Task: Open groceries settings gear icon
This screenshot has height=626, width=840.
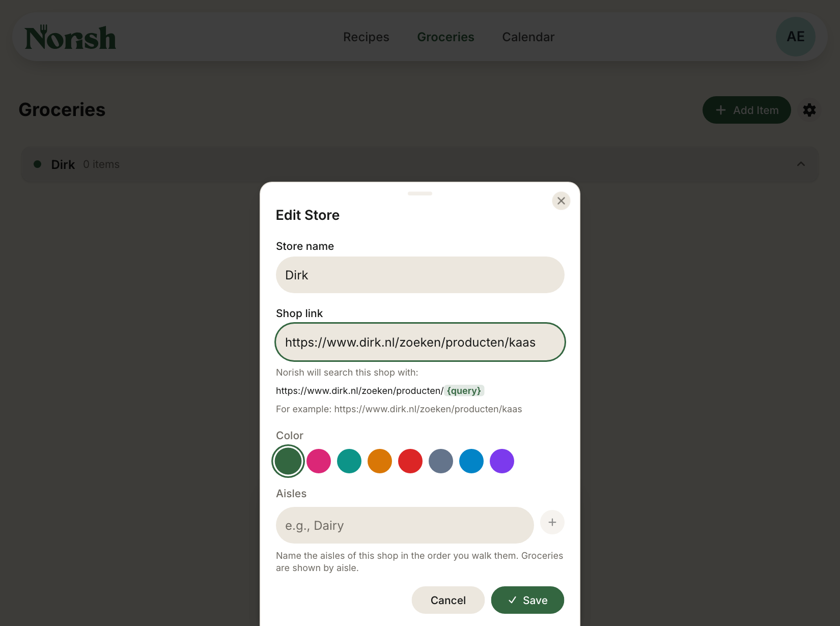Action: click(x=809, y=110)
